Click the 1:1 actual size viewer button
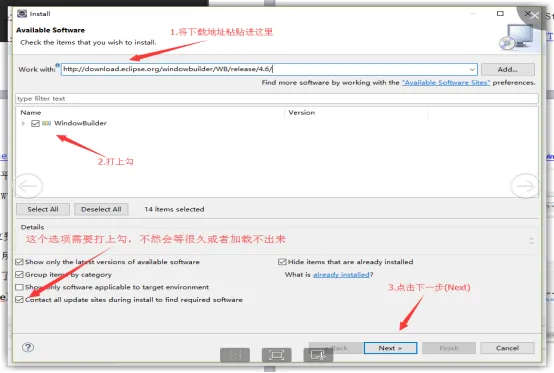Screen dimensions: 554x373 235,355
